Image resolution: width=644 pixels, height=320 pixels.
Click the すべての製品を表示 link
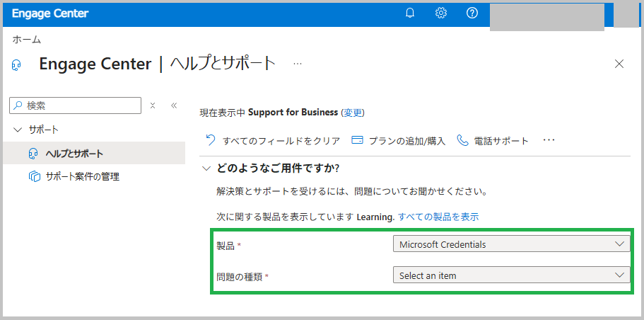point(438,217)
